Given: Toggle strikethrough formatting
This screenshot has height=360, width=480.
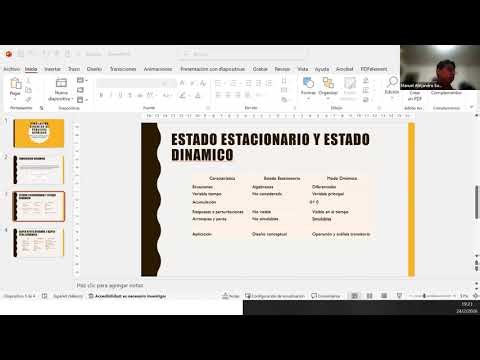Looking at the screenshot, I should pos(140,95).
